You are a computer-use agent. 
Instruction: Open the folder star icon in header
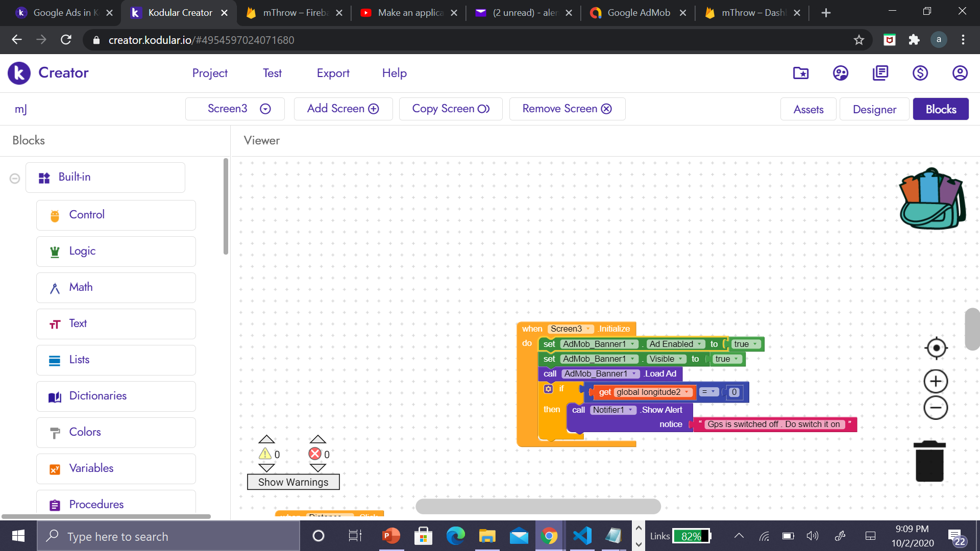pyautogui.click(x=800, y=73)
